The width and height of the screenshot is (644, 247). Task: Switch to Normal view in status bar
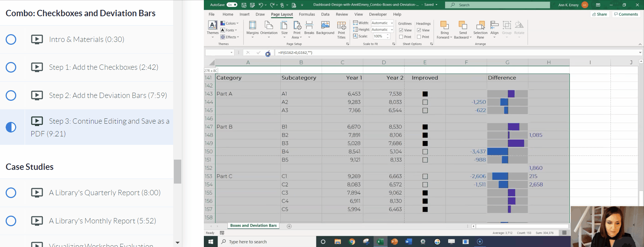click(x=564, y=233)
